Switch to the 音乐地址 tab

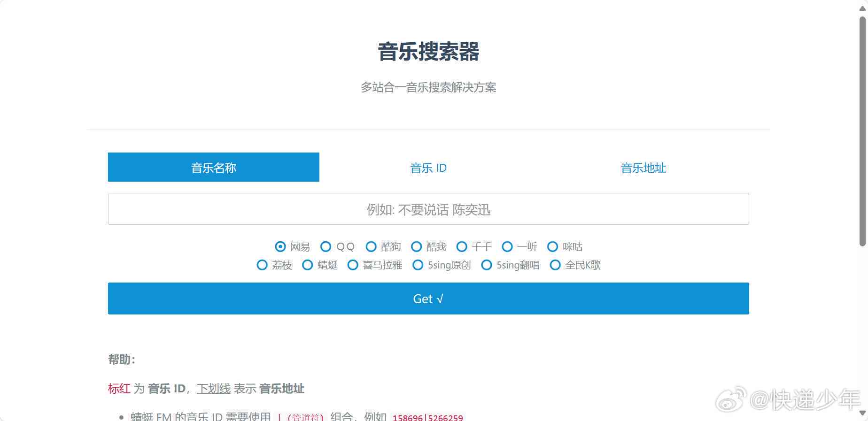(643, 167)
